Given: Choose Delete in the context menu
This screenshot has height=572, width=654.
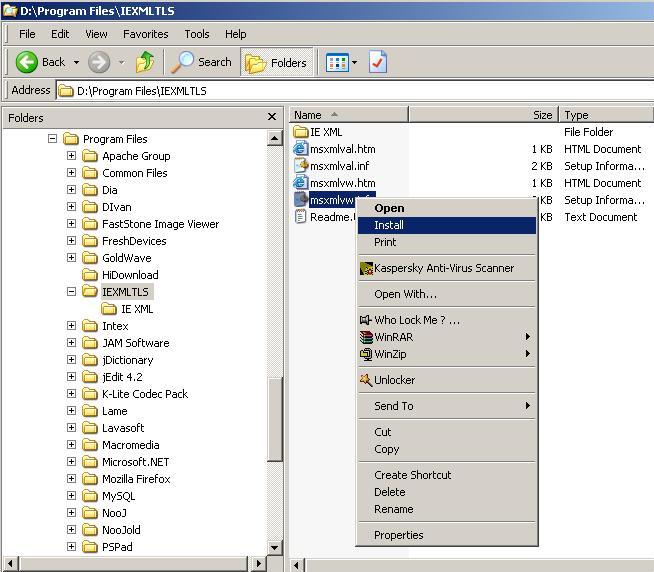Looking at the screenshot, I should click(x=447, y=492).
